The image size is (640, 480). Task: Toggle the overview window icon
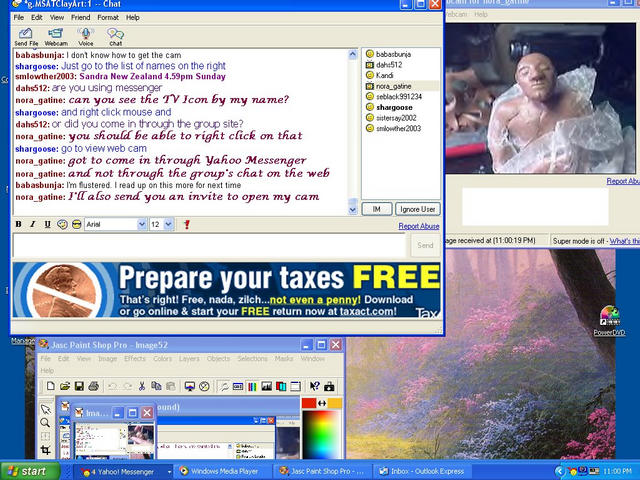coord(296,386)
